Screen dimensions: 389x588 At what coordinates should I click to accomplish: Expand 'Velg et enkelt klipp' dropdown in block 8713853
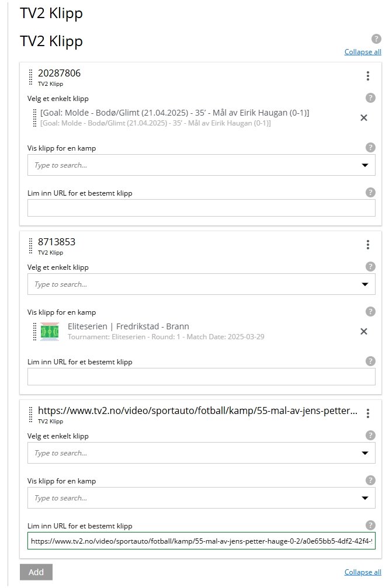click(x=364, y=284)
